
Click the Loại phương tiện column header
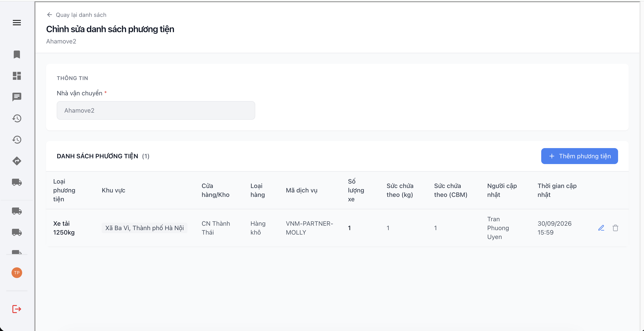[x=64, y=190]
